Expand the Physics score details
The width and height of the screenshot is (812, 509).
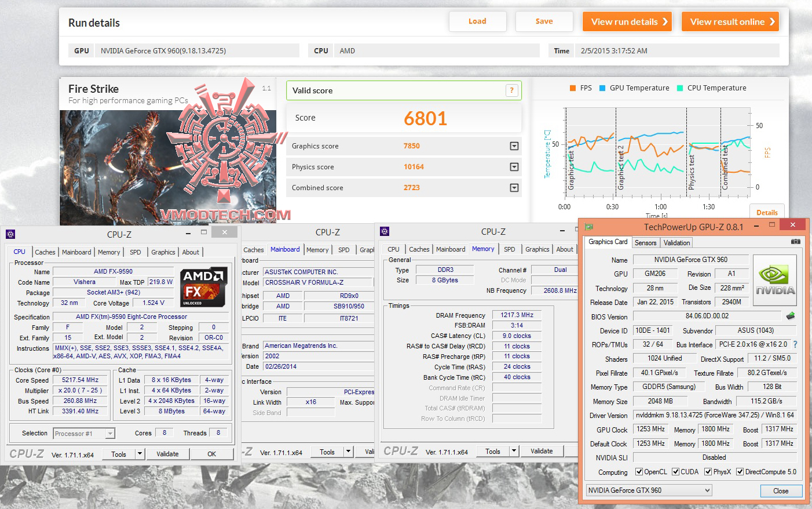[514, 167]
